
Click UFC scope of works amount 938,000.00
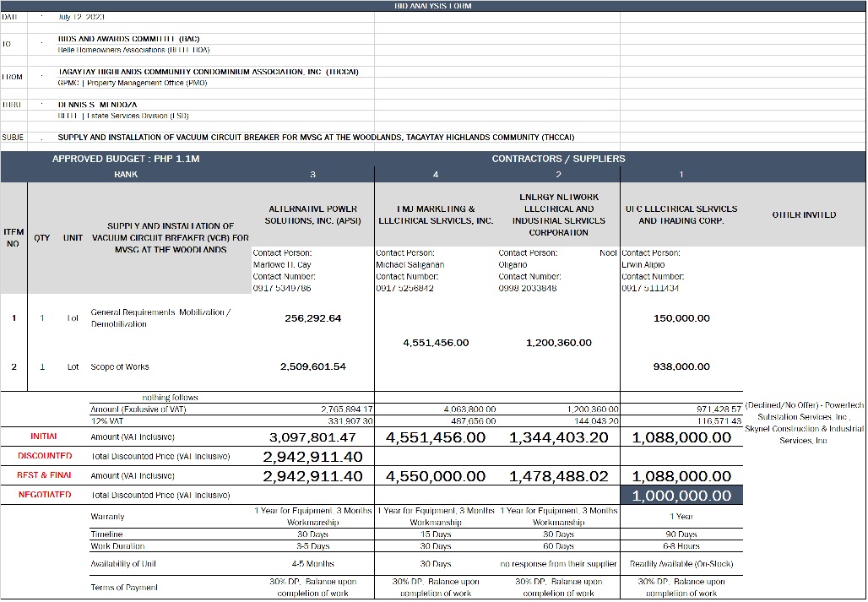pos(681,366)
